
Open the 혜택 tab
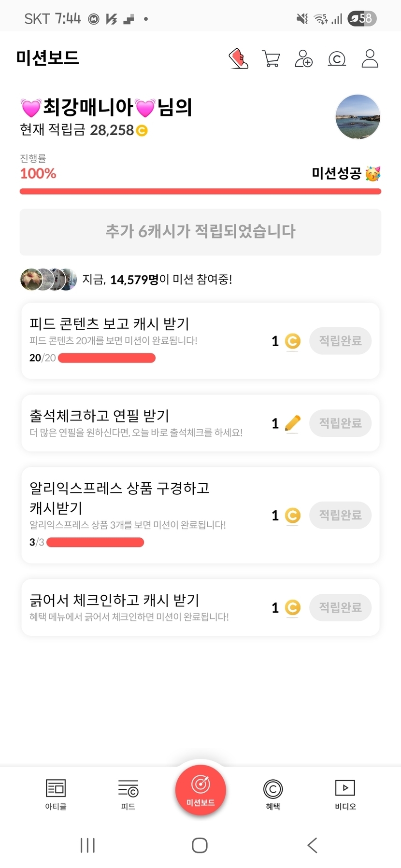(273, 794)
